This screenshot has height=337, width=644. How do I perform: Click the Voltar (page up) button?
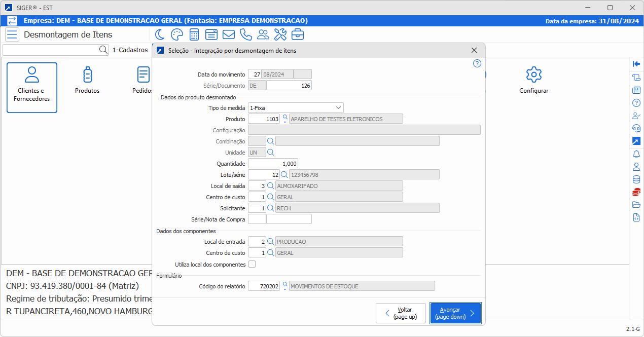click(401, 313)
